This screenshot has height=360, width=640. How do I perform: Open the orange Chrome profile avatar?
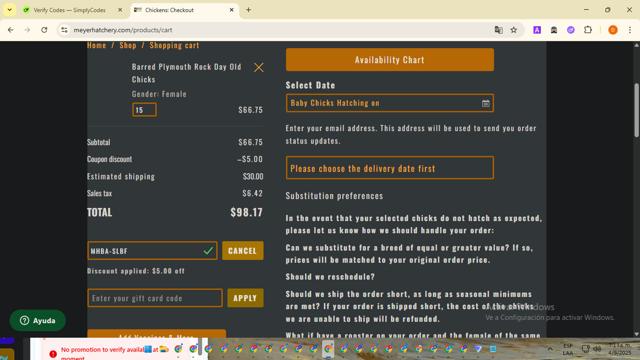(x=613, y=30)
